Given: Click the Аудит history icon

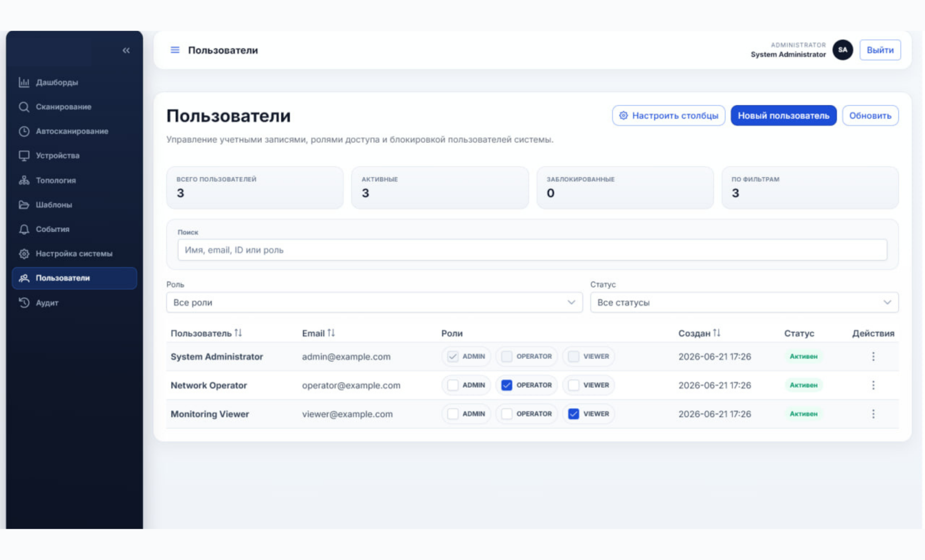Looking at the screenshot, I should [24, 303].
